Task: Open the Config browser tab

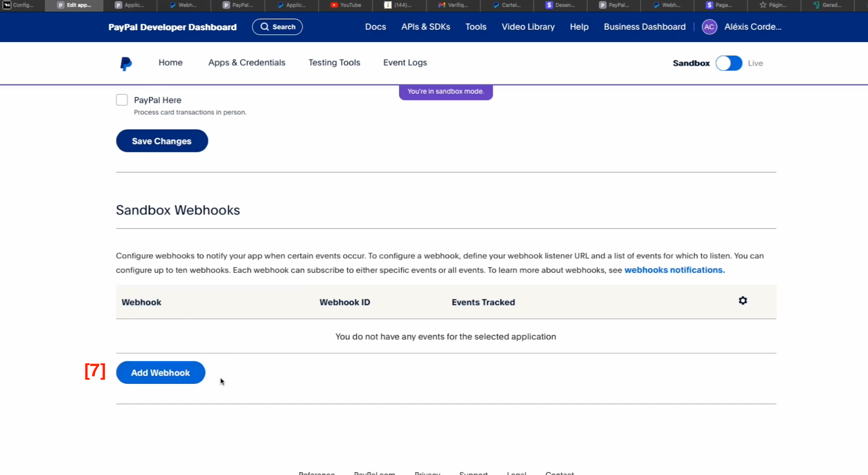Action: point(19,5)
